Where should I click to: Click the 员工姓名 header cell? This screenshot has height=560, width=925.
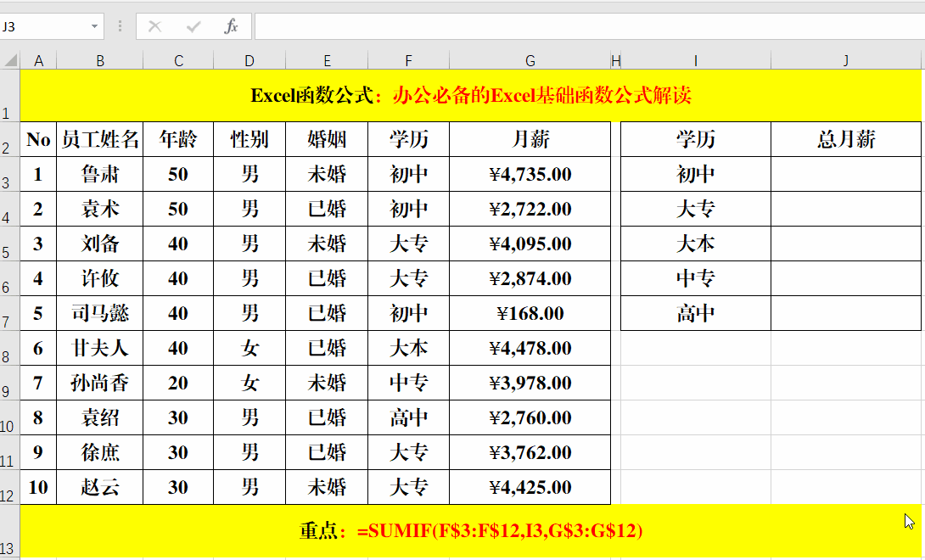99,139
